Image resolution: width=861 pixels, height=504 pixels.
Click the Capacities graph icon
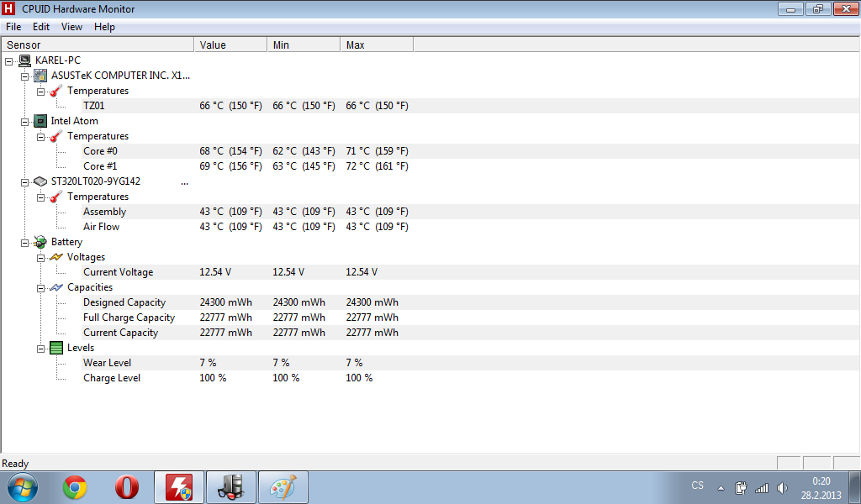click(56, 287)
